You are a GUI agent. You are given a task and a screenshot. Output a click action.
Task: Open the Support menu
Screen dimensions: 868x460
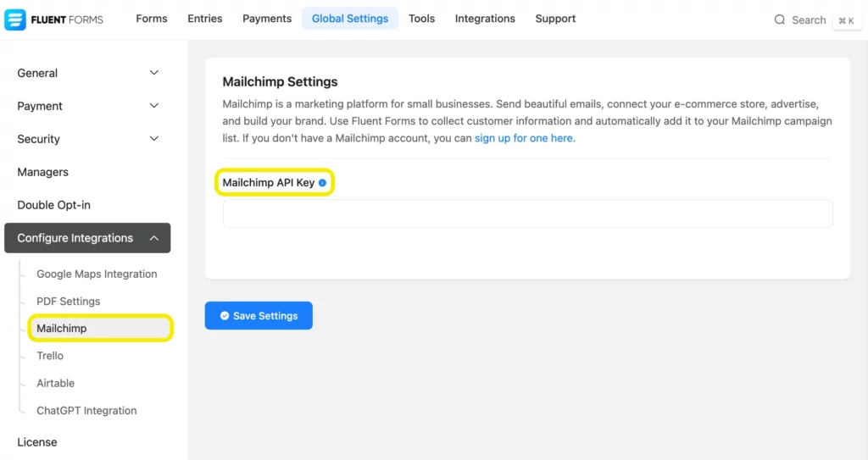[555, 19]
